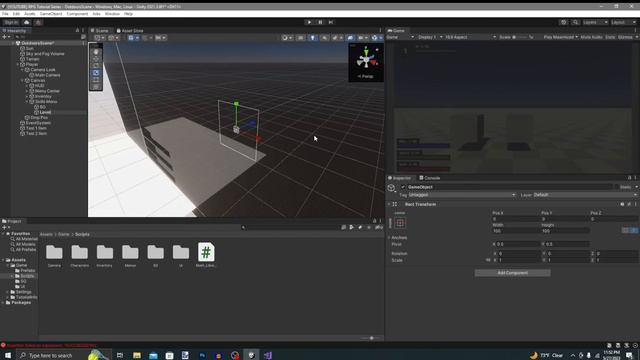
Task: Toggle 2D view mode in Scene toolbar
Action: point(300,38)
